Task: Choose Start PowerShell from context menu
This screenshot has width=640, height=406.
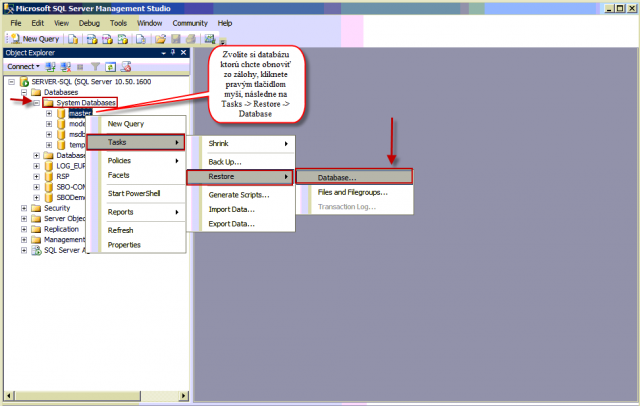Action: 136,194
